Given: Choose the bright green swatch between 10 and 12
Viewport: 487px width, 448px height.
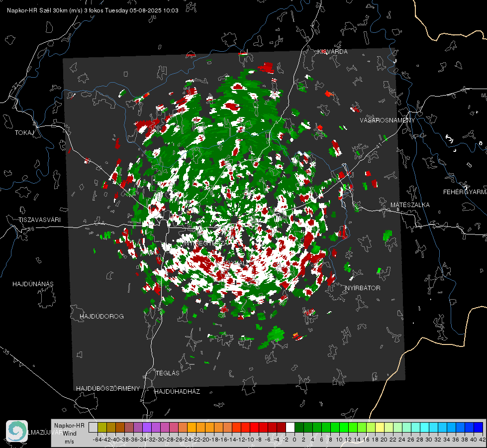Looking at the screenshot, I should (x=344, y=427).
